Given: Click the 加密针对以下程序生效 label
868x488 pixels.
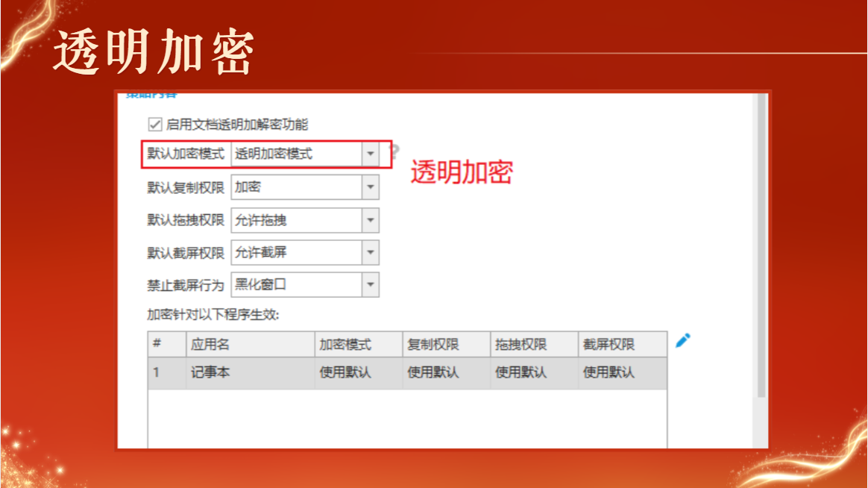Looking at the screenshot, I should (x=213, y=315).
